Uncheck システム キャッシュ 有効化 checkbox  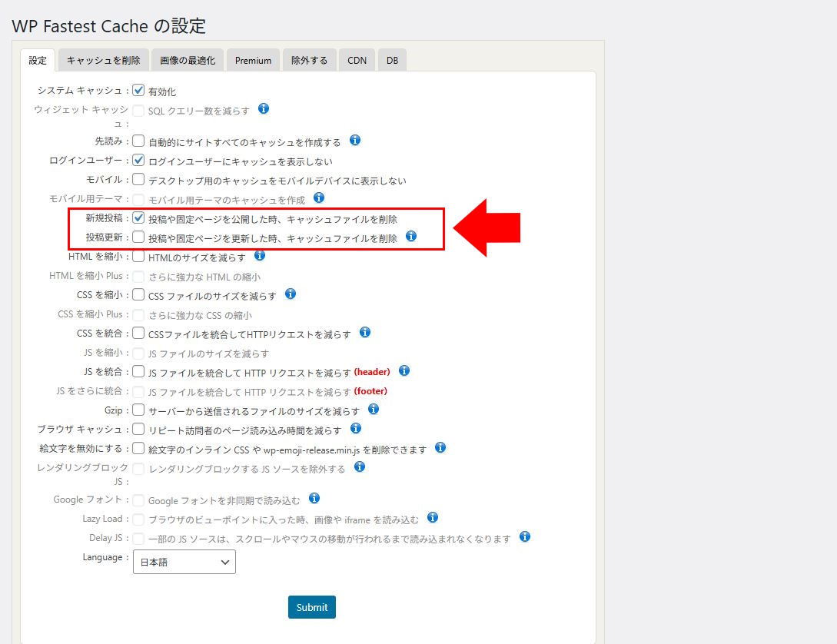pos(138,90)
